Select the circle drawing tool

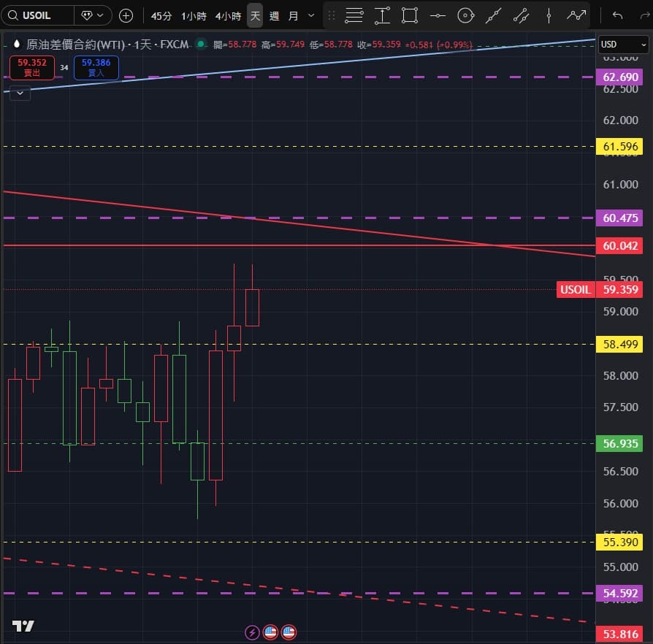click(465, 15)
